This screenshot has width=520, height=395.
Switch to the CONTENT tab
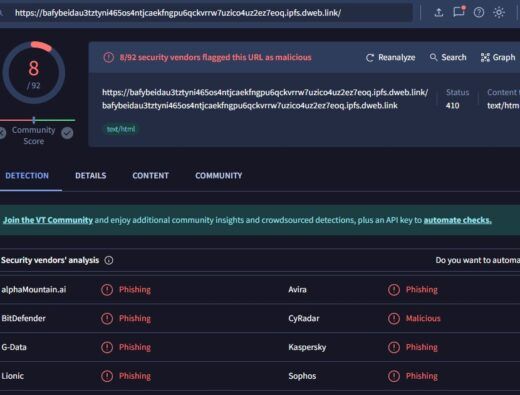[x=150, y=176]
